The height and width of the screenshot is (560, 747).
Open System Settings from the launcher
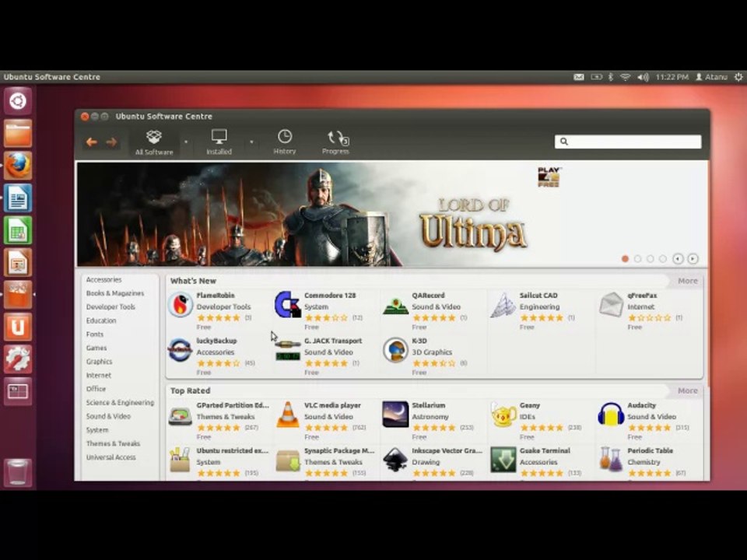pyautogui.click(x=18, y=359)
